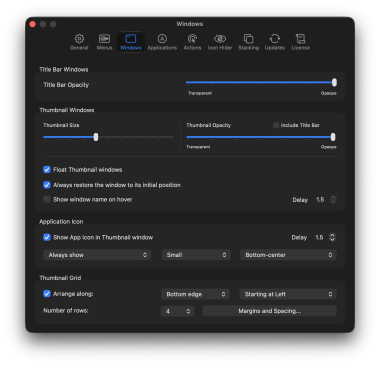Open the Actions preferences pane
Image resolution: width=380 pixels, height=366 pixels.
[192, 42]
